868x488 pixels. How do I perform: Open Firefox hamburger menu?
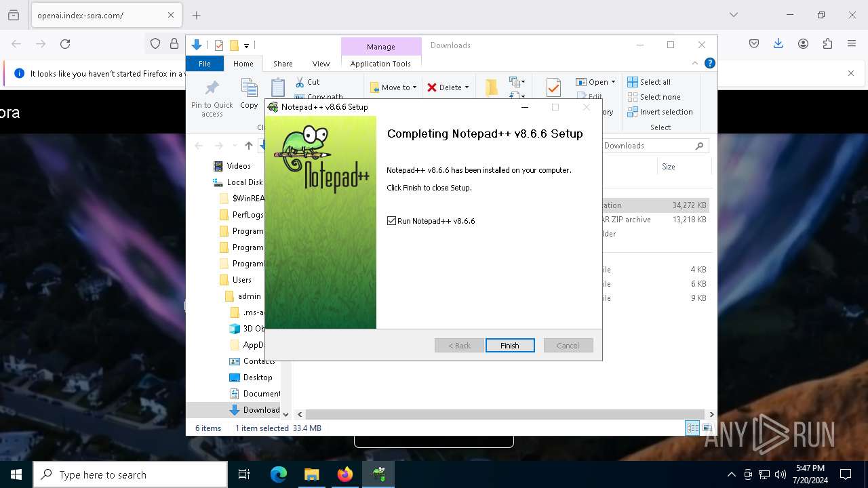(x=852, y=44)
